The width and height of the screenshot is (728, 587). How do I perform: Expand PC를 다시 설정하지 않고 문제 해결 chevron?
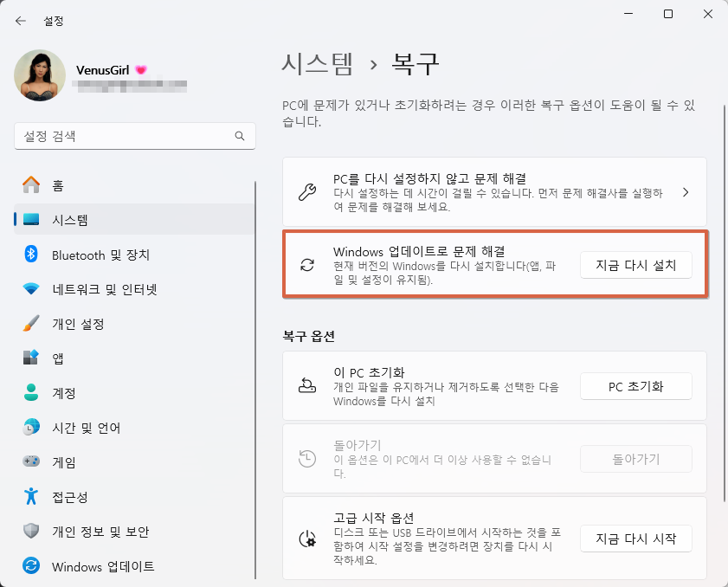686,192
